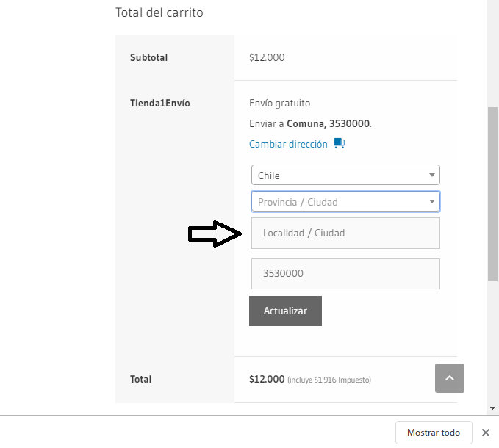The image size is (499, 448).
Task: Click the Total del carrito heading
Action: tap(159, 12)
